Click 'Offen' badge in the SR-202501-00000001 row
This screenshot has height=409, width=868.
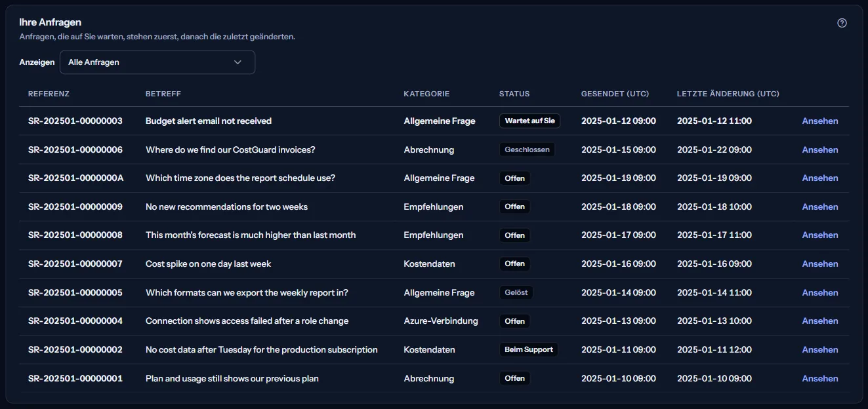(514, 378)
